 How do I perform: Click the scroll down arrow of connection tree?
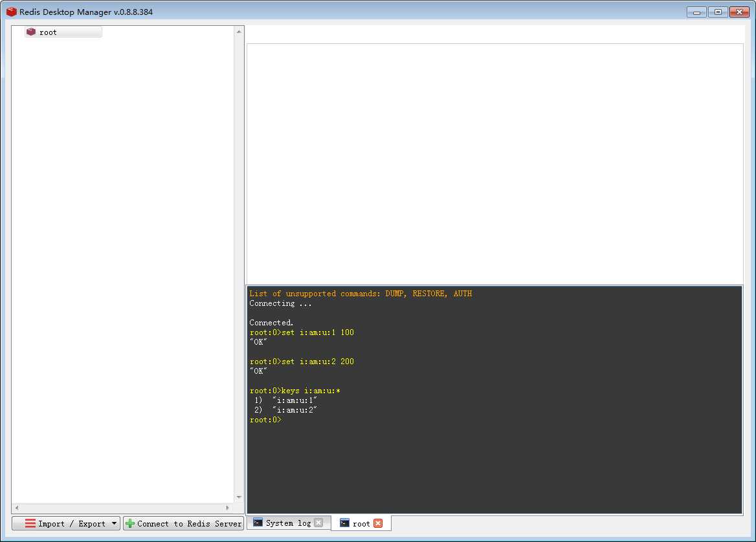point(239,497)
